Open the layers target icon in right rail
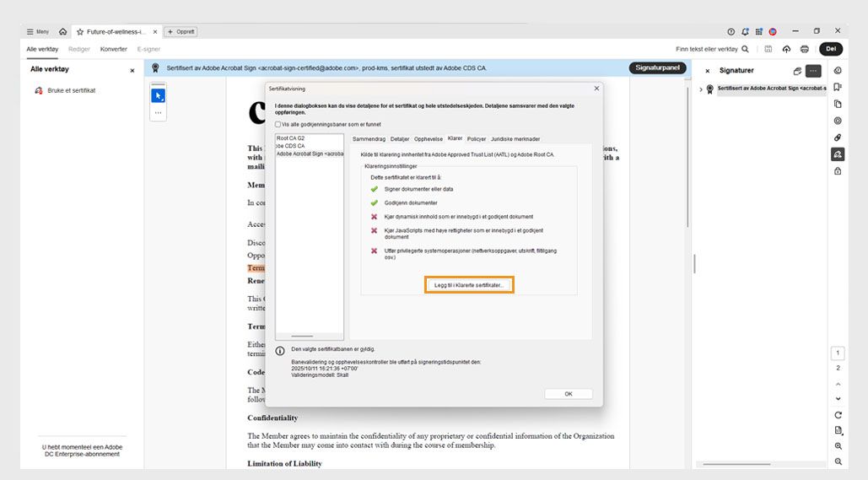868x480 pixels. point(838,121)
